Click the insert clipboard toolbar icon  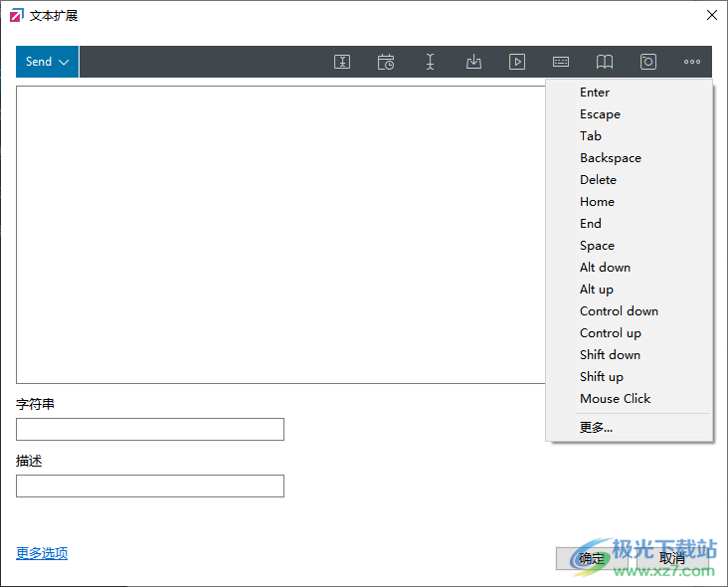click(473, 62)
